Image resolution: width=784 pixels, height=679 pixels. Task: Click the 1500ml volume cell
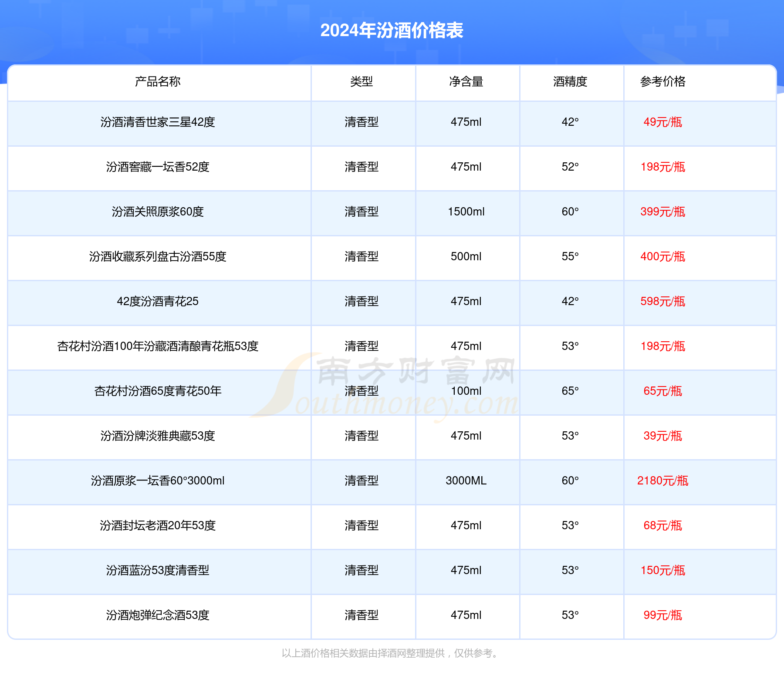[x=466, y=212]
